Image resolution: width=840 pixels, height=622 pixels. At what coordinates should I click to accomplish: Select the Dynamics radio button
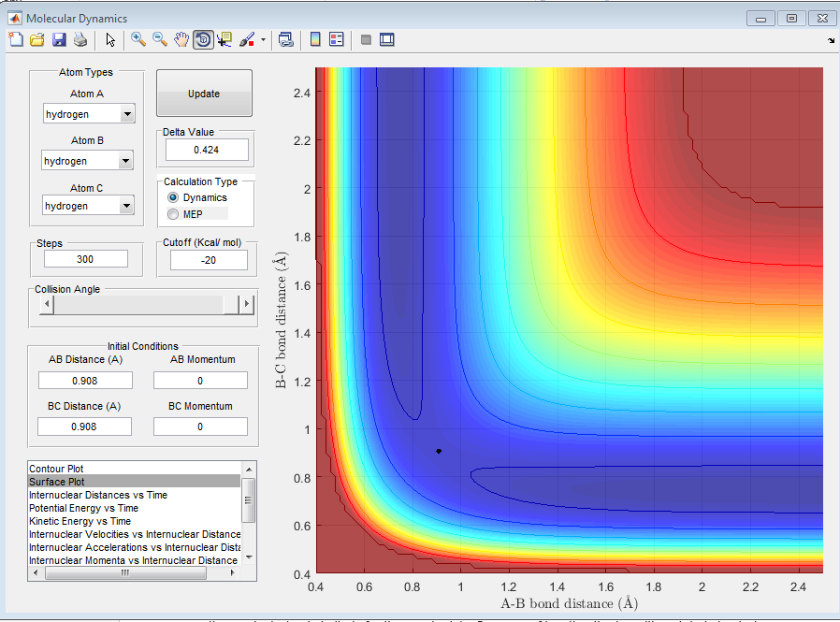[x=172, y=198]
